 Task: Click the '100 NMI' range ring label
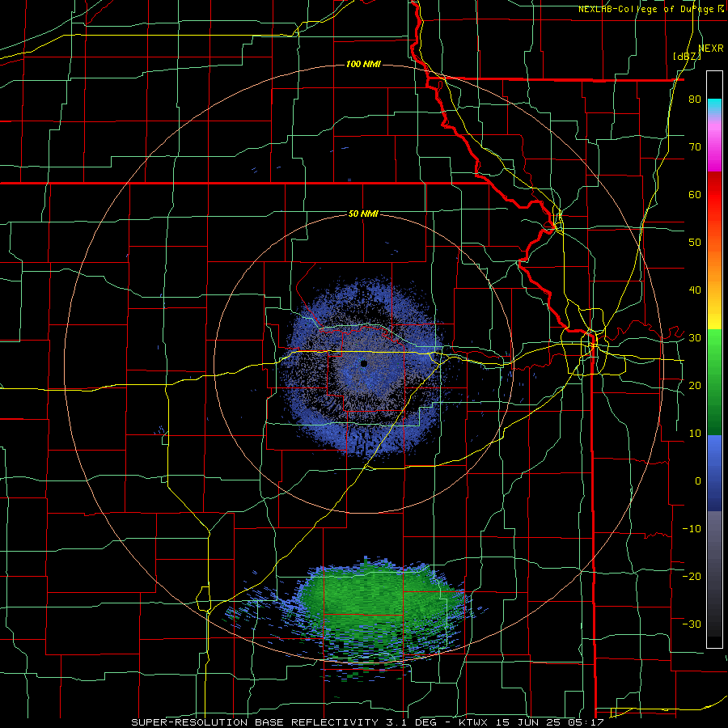pos(363,64)
